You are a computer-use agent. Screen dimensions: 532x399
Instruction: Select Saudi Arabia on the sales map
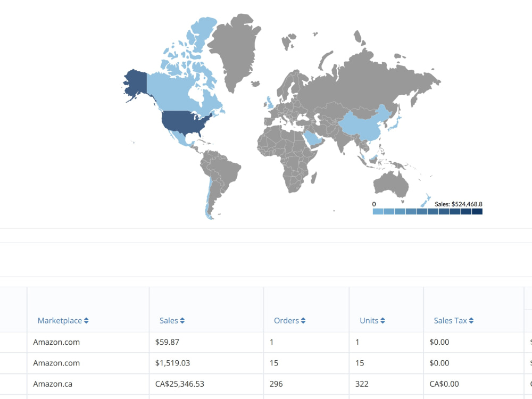313,138
